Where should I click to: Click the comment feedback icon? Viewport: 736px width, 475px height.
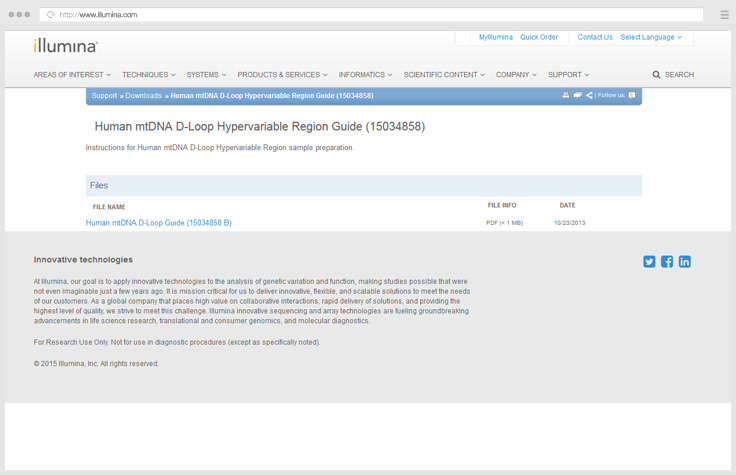pos(577,95)
